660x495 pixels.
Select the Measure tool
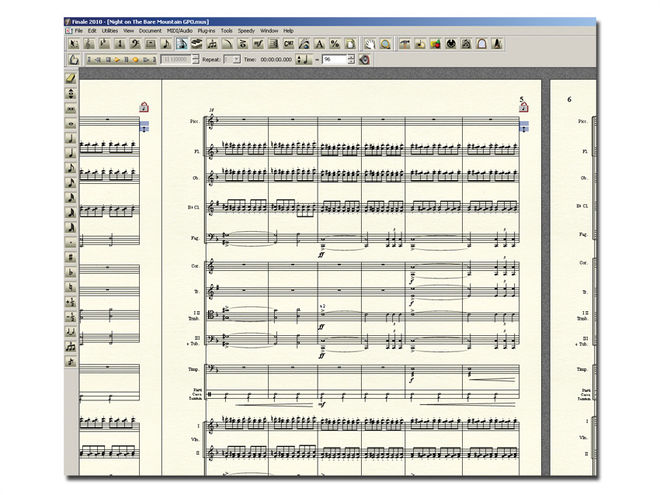point(150,44)
